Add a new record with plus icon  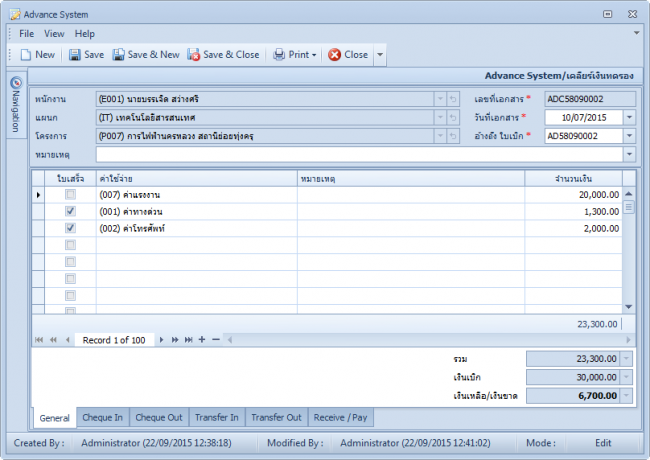pos(202,340)
